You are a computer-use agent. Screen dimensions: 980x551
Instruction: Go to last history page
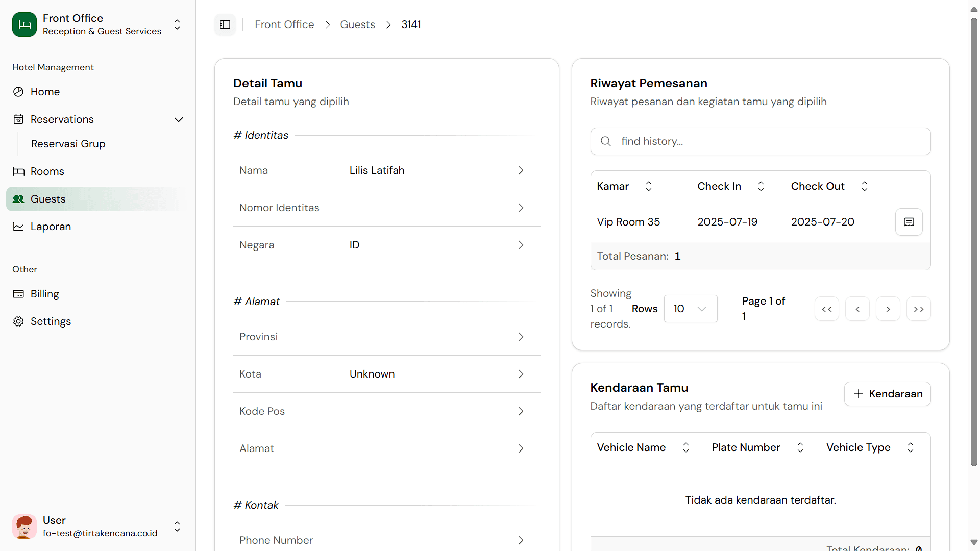(x=918, y=309)
